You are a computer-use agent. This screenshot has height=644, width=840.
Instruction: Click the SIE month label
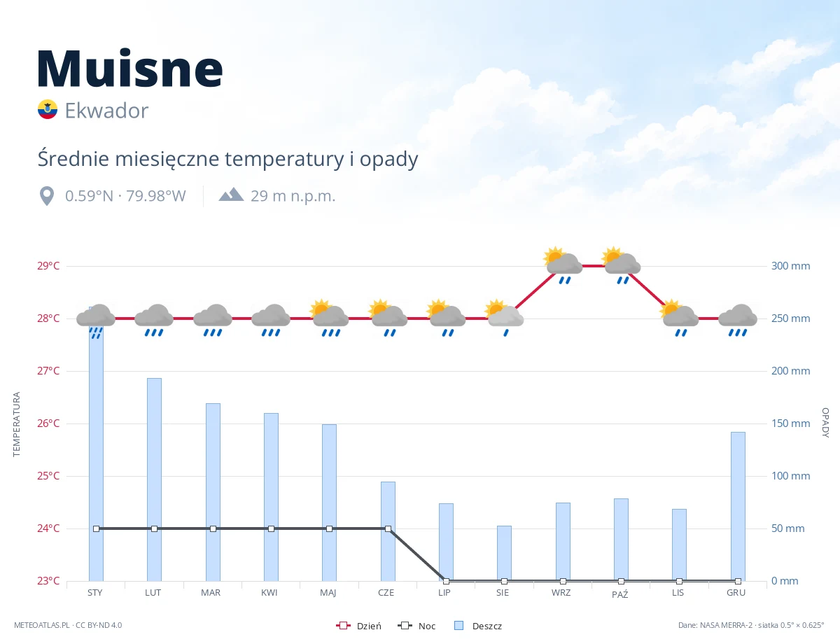point(503,592)
